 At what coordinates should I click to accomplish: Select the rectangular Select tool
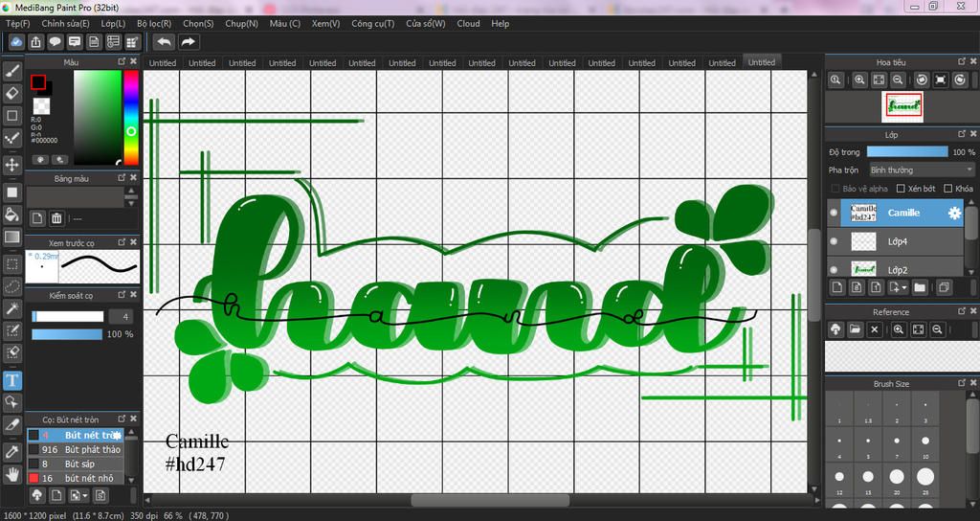tap(11, 264)
